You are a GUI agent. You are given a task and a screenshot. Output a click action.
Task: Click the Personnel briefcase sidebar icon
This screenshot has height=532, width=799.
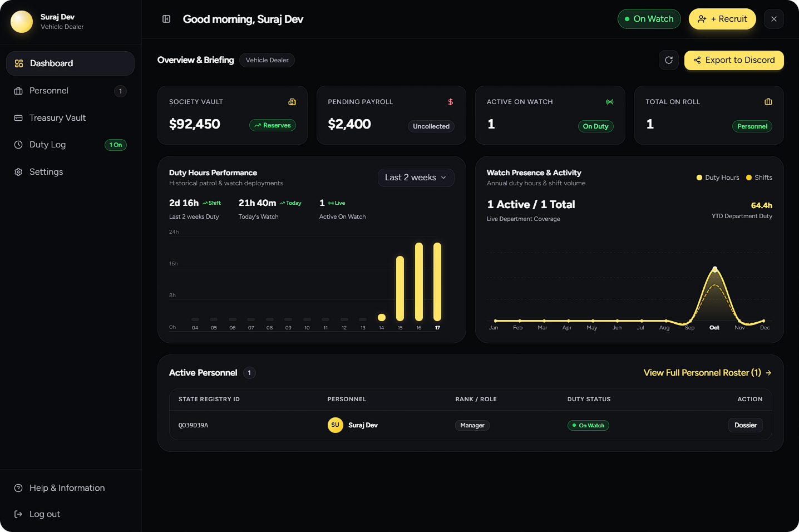tap(18, 91)
